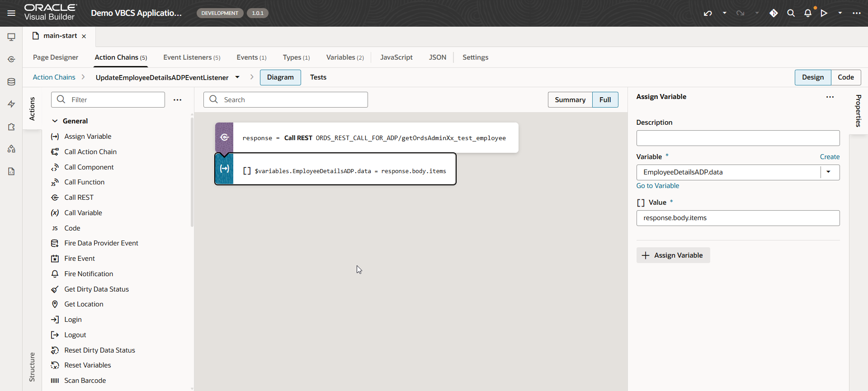Switch to Code editor mode
Viewport: 868px width, 391px height.
(845, 77)
